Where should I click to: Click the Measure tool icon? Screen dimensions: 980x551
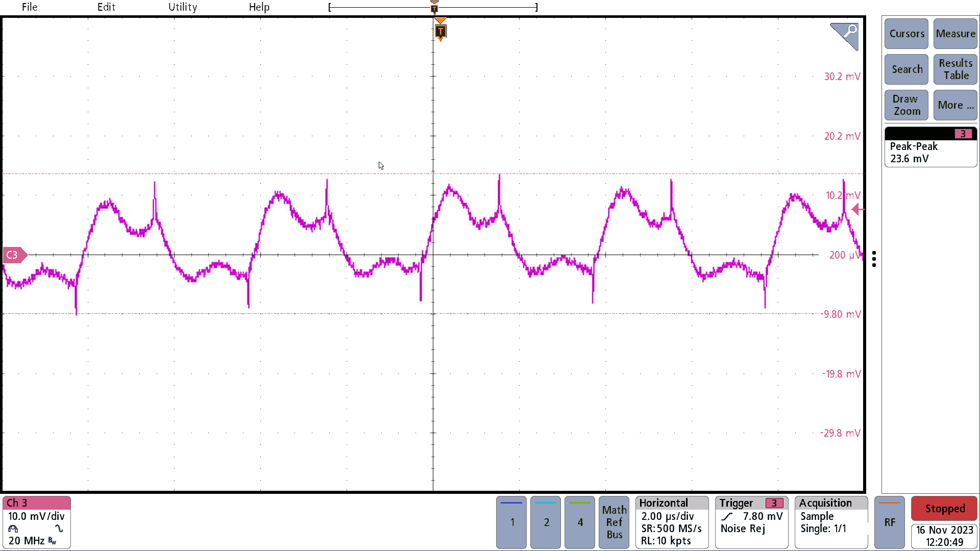click(x=954, y=34)
